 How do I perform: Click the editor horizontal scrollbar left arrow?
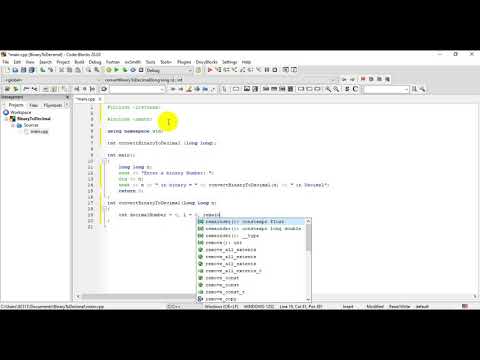tap(78, 296)
